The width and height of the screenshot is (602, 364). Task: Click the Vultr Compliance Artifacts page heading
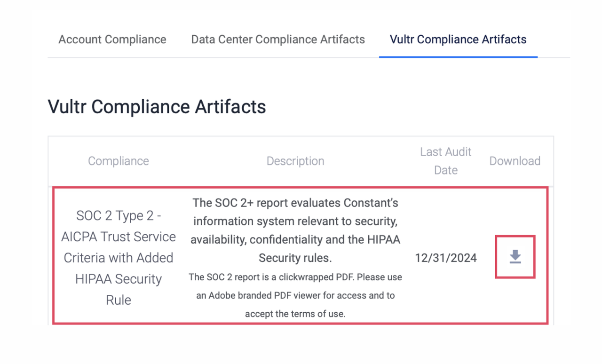[157, 107]
